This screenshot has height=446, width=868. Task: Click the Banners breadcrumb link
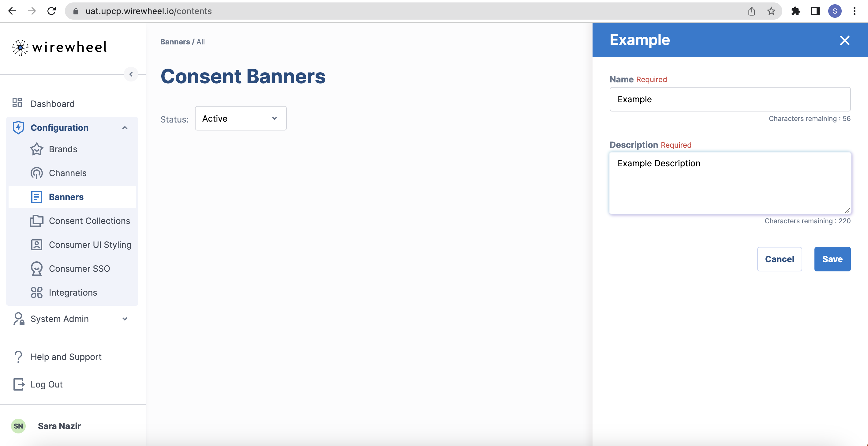(175, 42)
